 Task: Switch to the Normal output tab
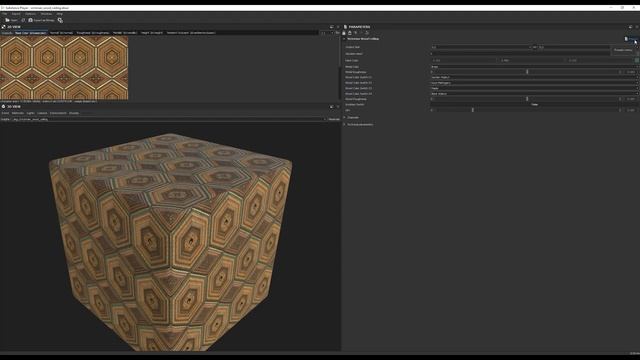(61, 33)
